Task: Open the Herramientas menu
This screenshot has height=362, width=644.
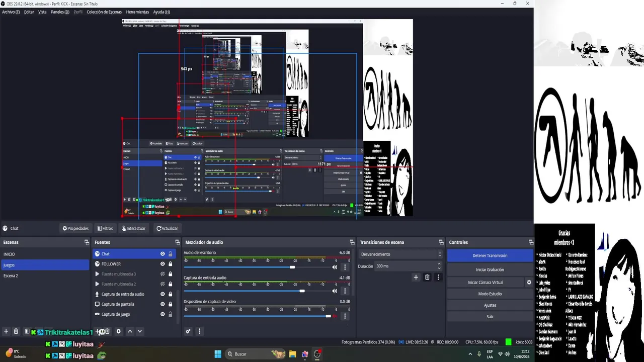Action: click(x=137, y=12)
